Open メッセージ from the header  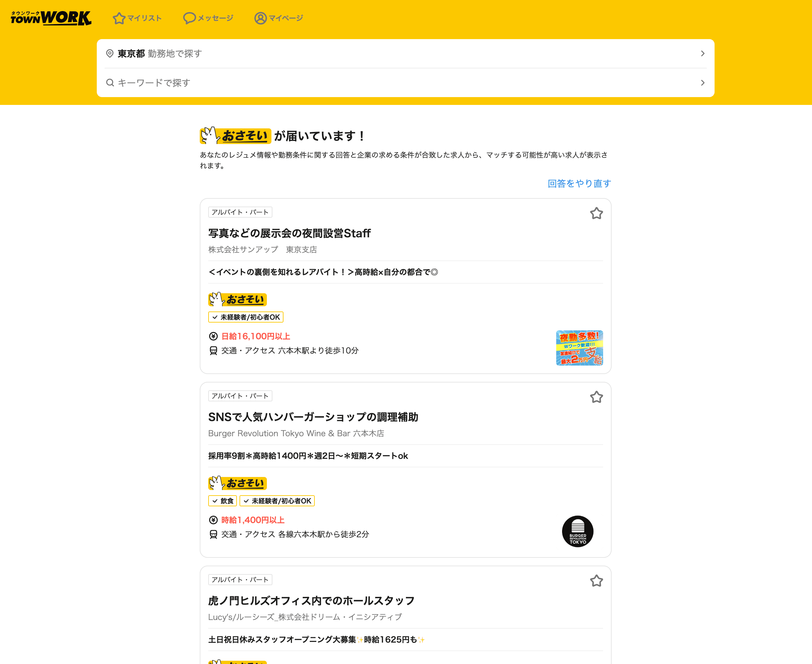[208, 18]
